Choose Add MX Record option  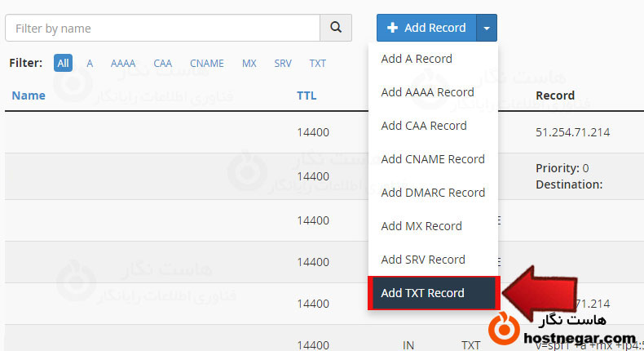click(421, 226)
